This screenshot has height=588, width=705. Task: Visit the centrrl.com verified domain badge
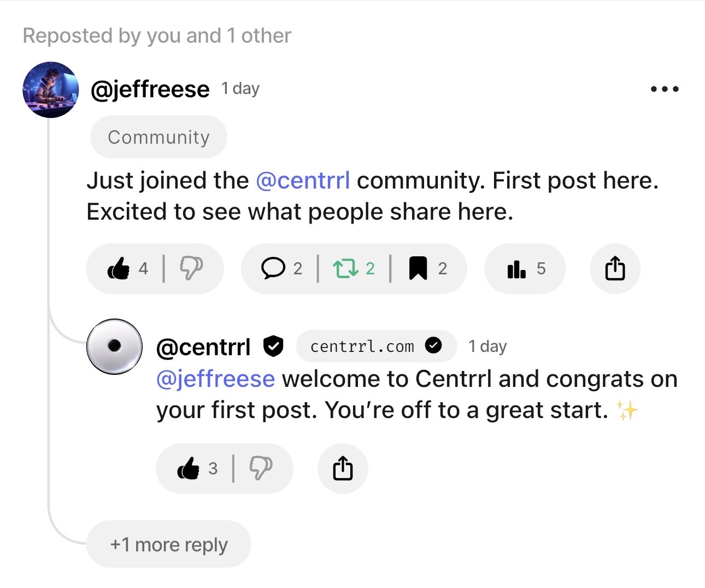point(376,346)
